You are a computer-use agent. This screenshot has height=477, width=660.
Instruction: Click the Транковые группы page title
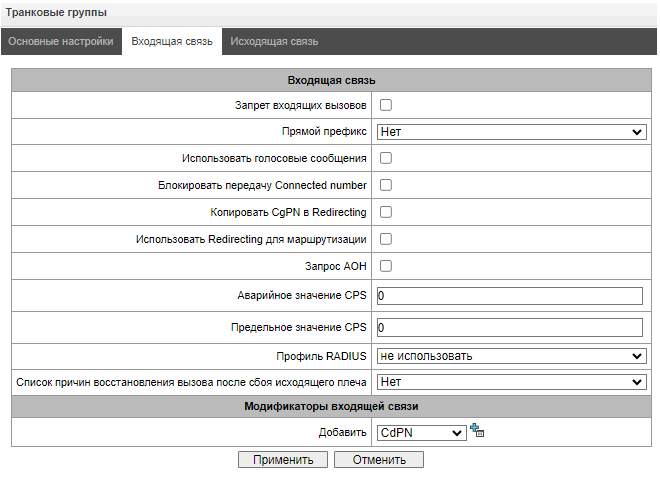click(x=57, y=12)
